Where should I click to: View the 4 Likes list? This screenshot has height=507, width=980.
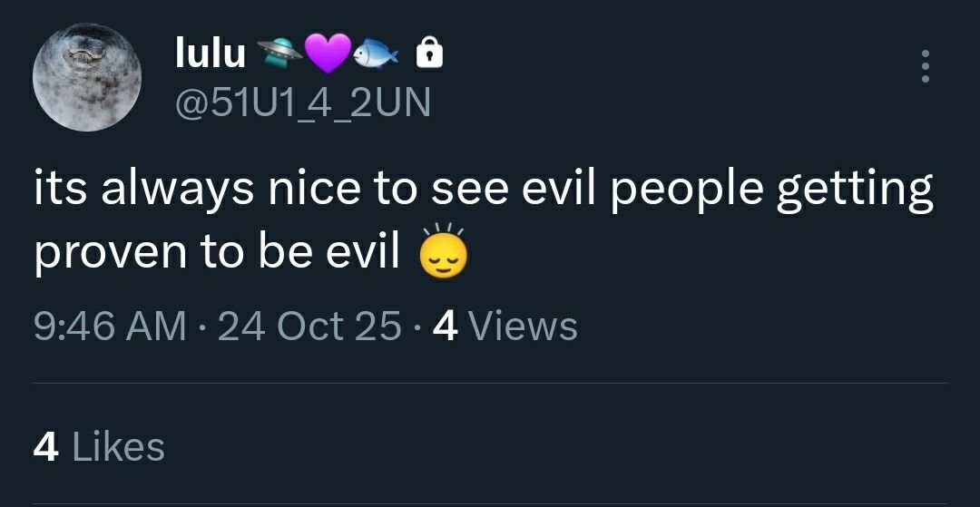[x=99, y=447]
